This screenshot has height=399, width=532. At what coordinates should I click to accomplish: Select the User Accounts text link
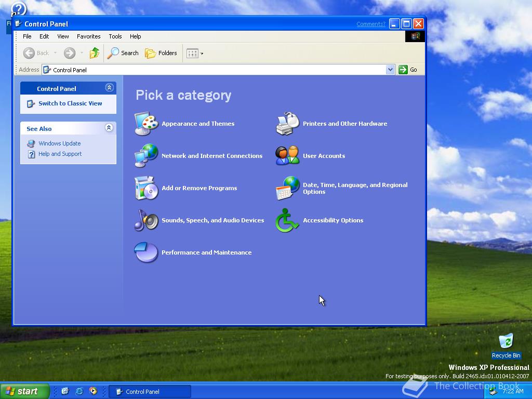coord(324,156)
